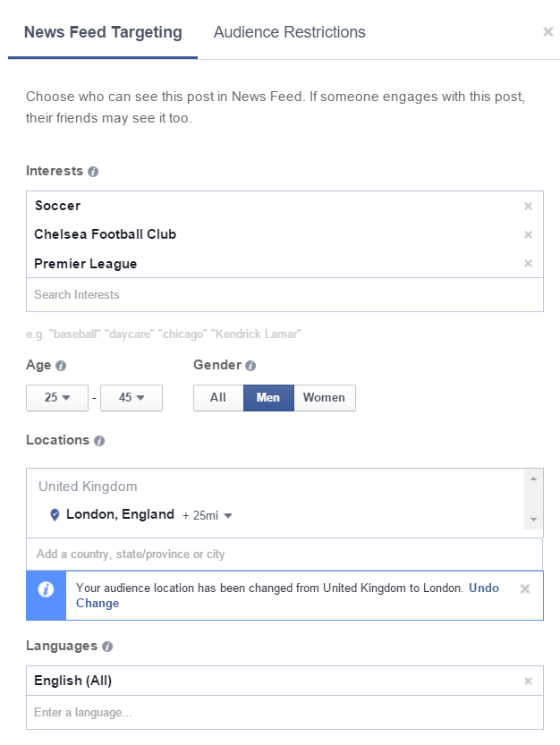The height and width of the screenshot is (745, 560).
Task: Select All gender option
Action: click(x=218, y=398)
